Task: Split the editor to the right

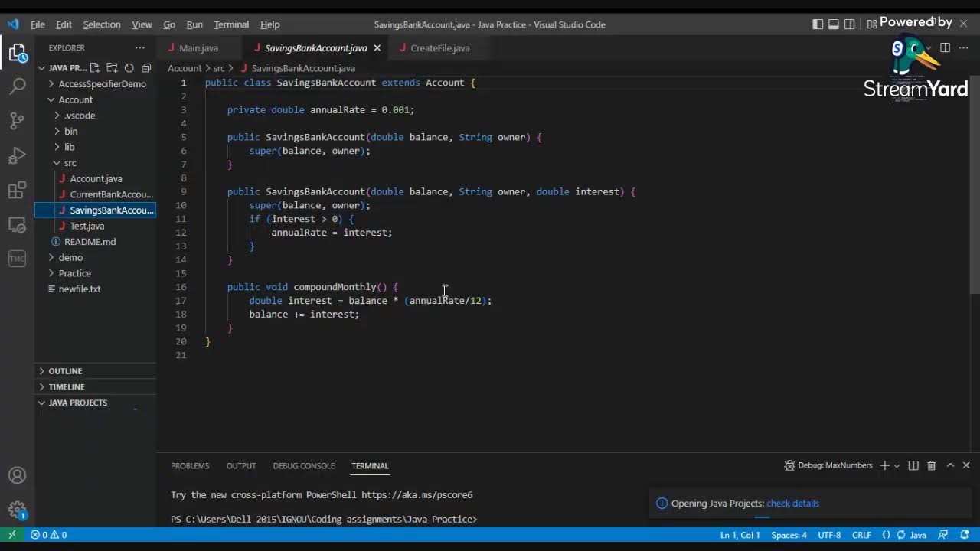Action: pos(945,47)
